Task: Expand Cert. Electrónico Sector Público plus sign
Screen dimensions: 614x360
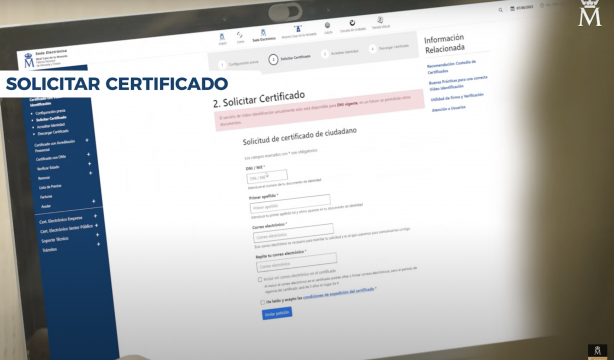Action: coord(96,225)
